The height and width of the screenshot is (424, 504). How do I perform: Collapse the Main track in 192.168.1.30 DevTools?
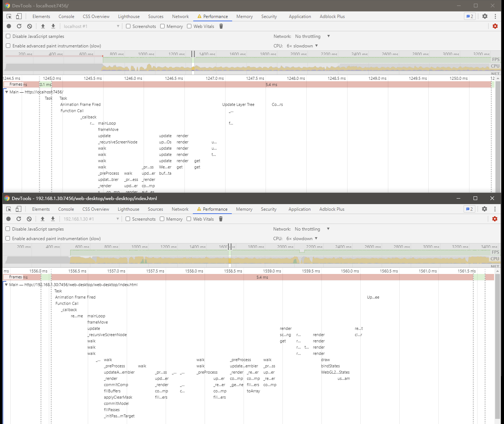click(6, 285)
